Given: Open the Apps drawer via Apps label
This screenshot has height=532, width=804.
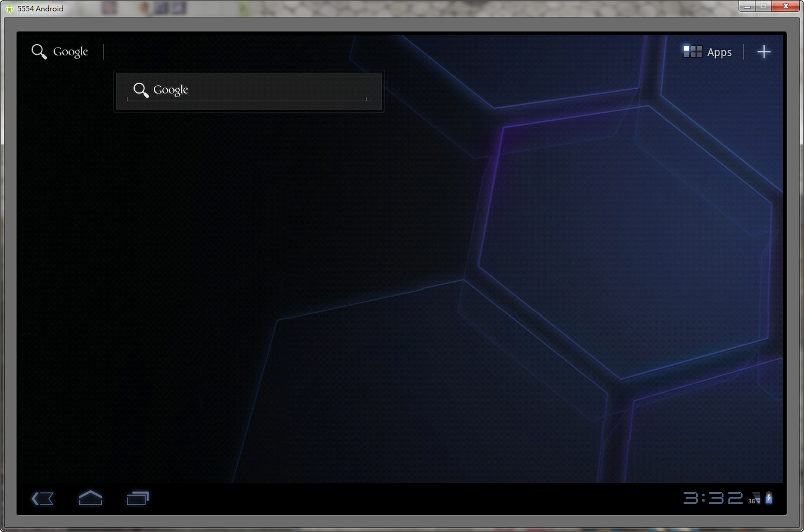Looking at the screenshot, I should (719, 52).
